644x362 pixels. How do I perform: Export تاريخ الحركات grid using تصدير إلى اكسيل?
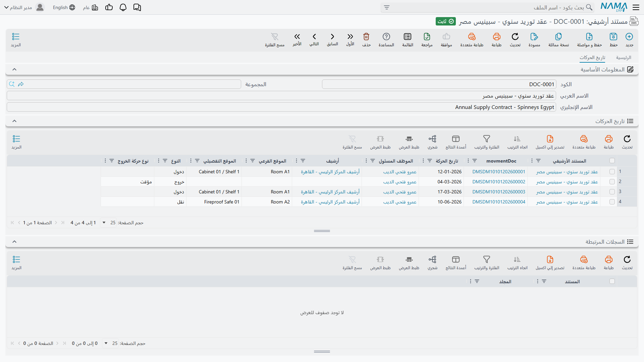[550, 142]
